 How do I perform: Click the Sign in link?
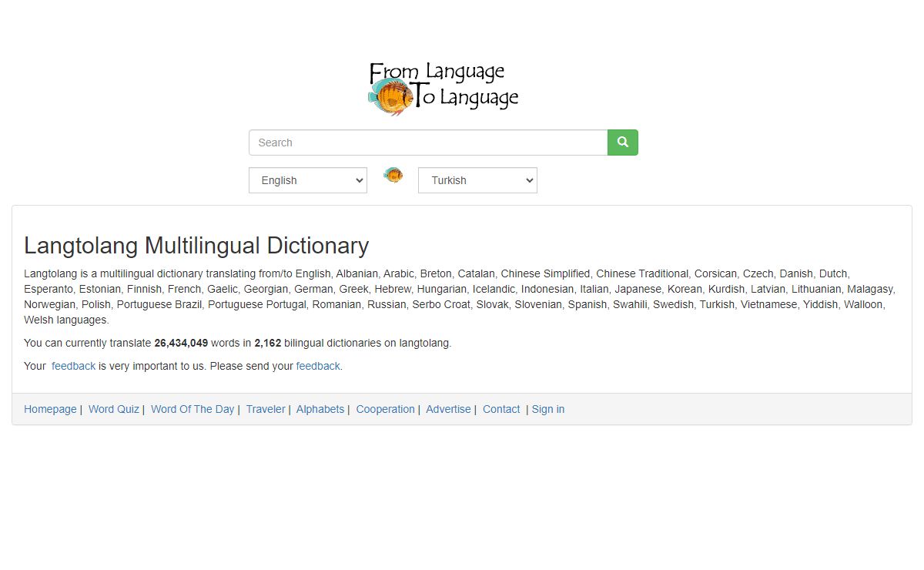click(x=548, y=409)
